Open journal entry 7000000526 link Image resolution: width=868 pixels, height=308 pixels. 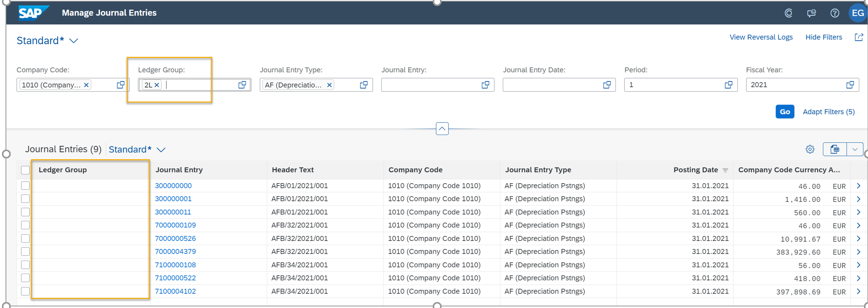(x=175, y=239)
